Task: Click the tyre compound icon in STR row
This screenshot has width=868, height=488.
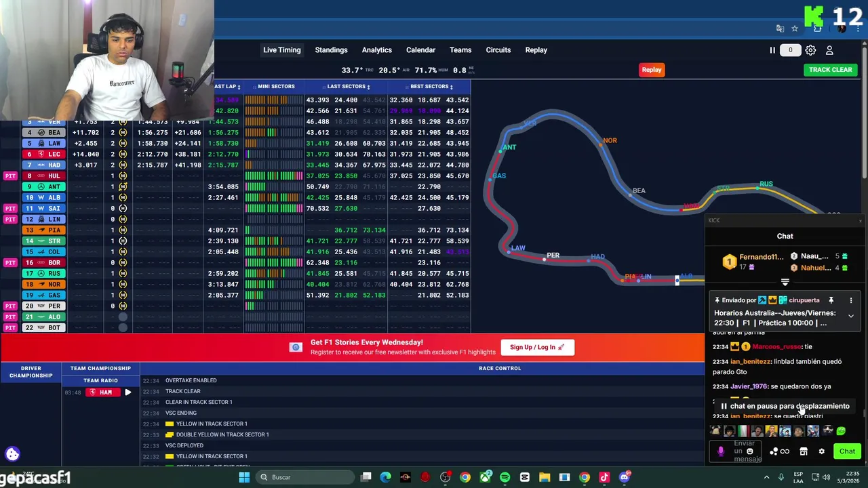Action: click(x=123, y=241)
